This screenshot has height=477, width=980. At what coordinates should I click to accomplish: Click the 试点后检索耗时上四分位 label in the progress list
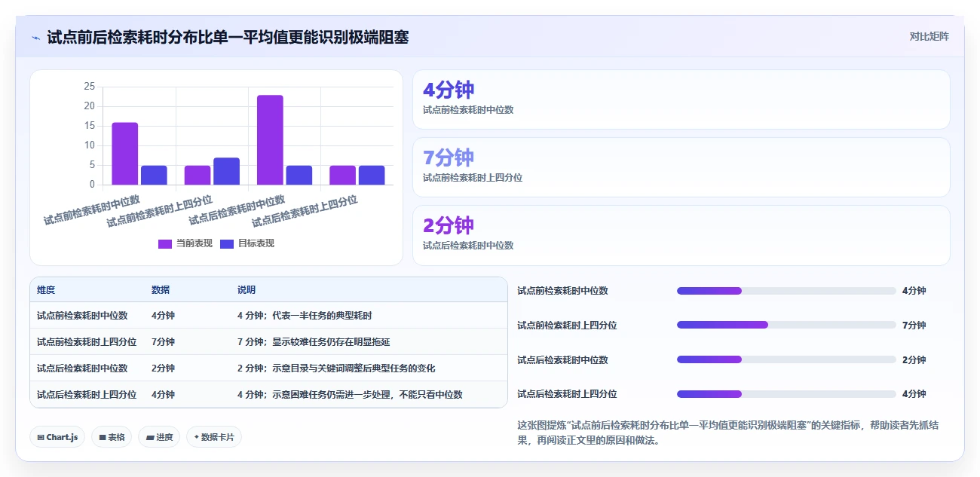[x=567, y=394]
